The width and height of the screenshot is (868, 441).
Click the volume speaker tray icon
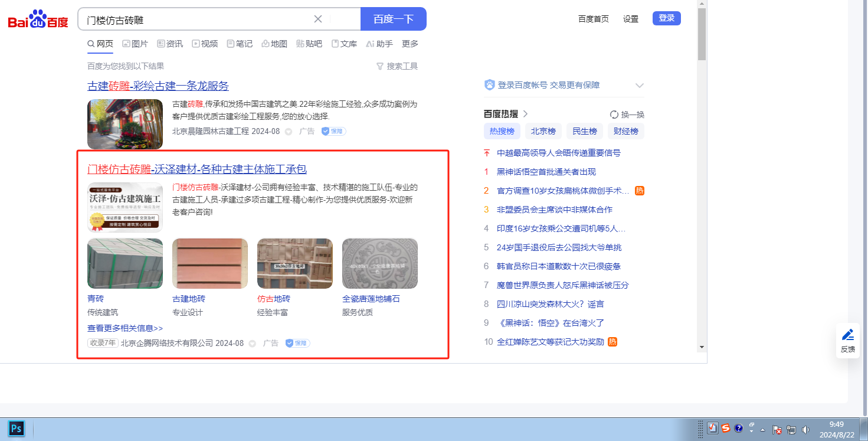[806, 429]
